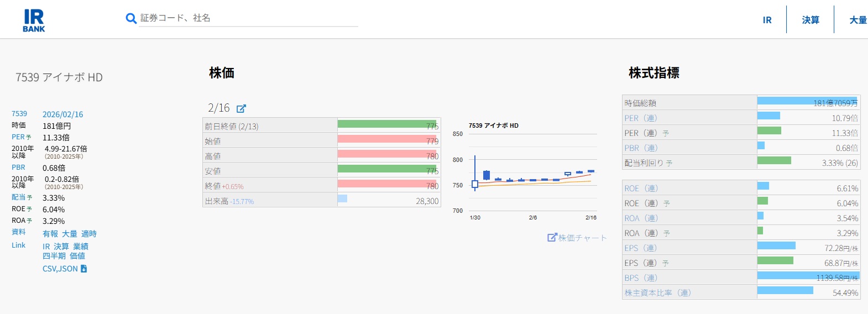
Task: Click the PBR（連） indicator link
Action: coord(641,148)
